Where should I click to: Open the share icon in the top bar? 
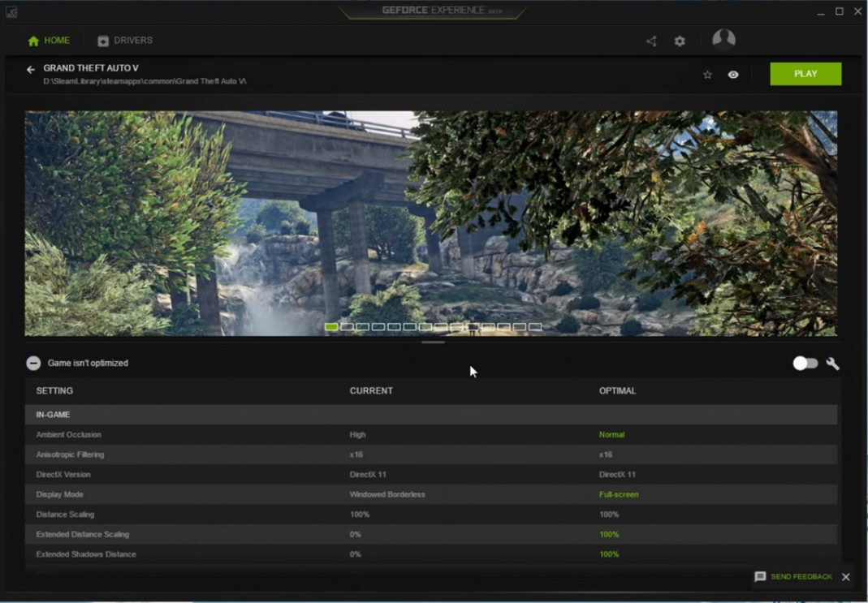[x=651, y=41]
